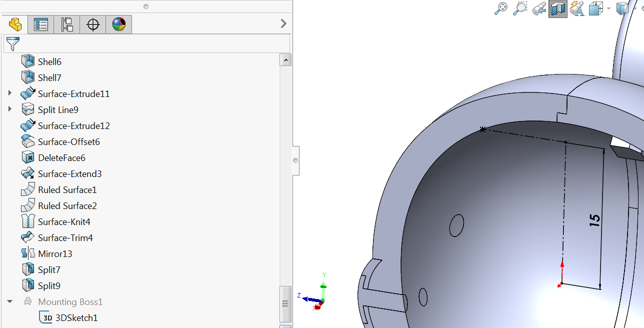Viewport: 644px width, 328px height.
Task: Select the FeatureManager design tree tab icon
Action: [14, 24]
